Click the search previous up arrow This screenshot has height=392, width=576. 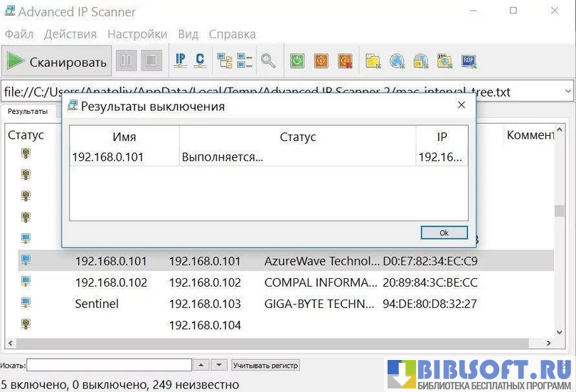(x=201, y=365)
